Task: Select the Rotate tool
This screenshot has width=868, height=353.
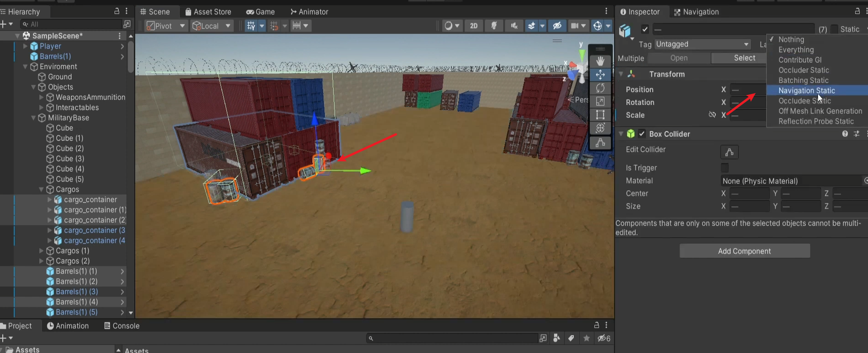Action: coord(600,88)
